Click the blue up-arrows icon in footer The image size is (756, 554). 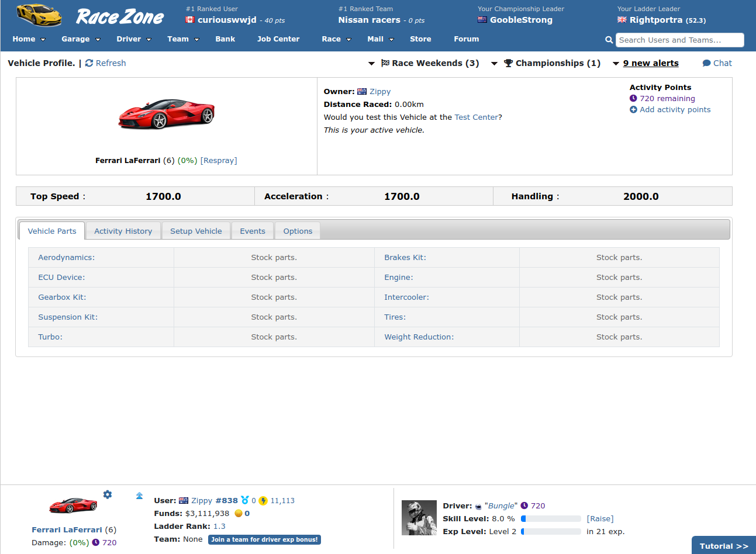click(x=139, y=496)
